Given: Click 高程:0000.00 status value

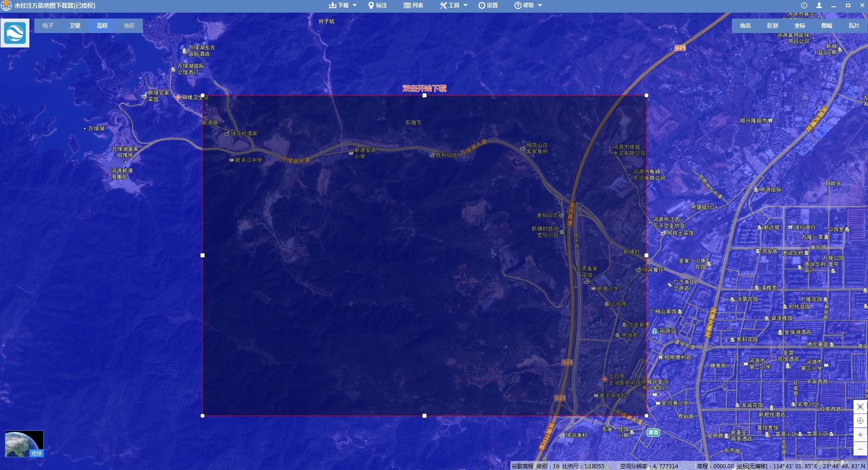Looking at the screenshot, I should coord(715,466).
